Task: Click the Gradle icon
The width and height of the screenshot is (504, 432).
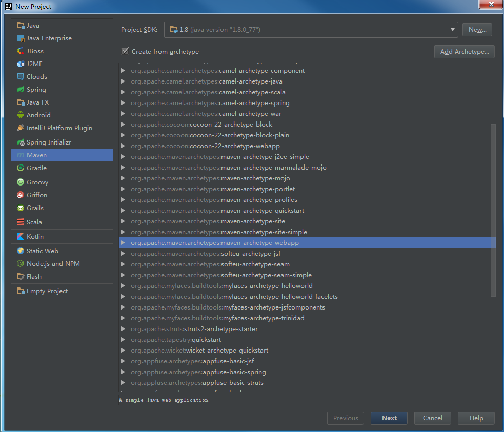Action: coord(21,168)
